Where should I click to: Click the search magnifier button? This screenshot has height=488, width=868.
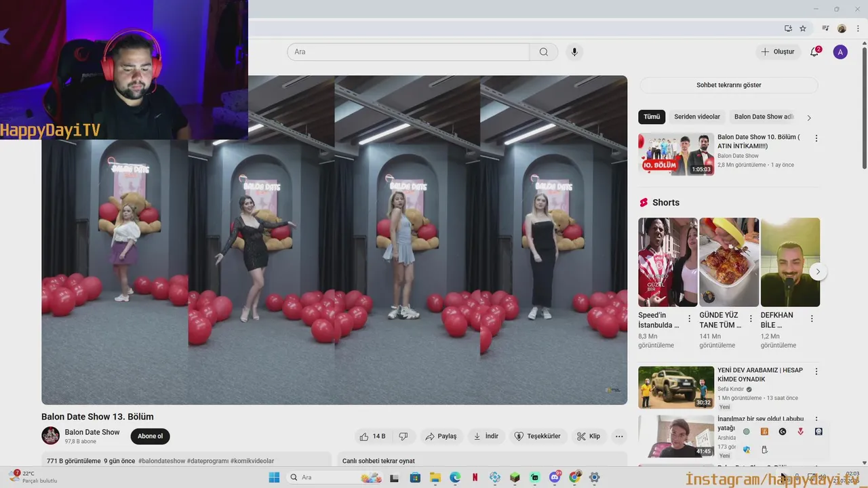click(544, 52)
